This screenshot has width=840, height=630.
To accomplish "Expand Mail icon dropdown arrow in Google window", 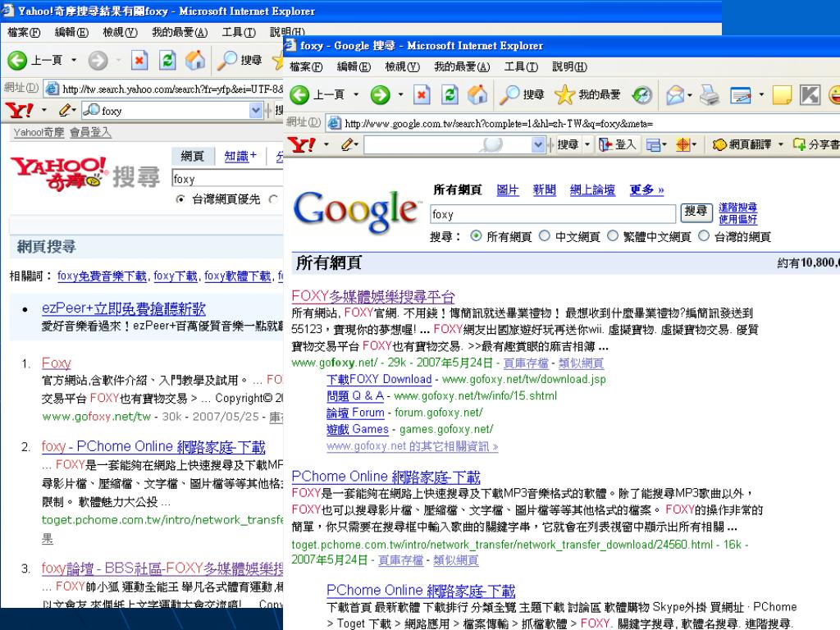I will [x=690, y=95].
